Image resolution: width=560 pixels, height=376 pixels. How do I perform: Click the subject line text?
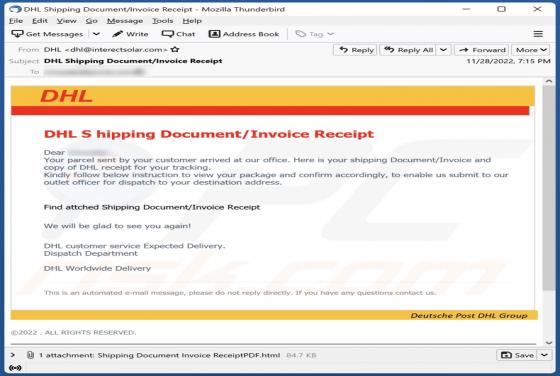click(133, 61)
